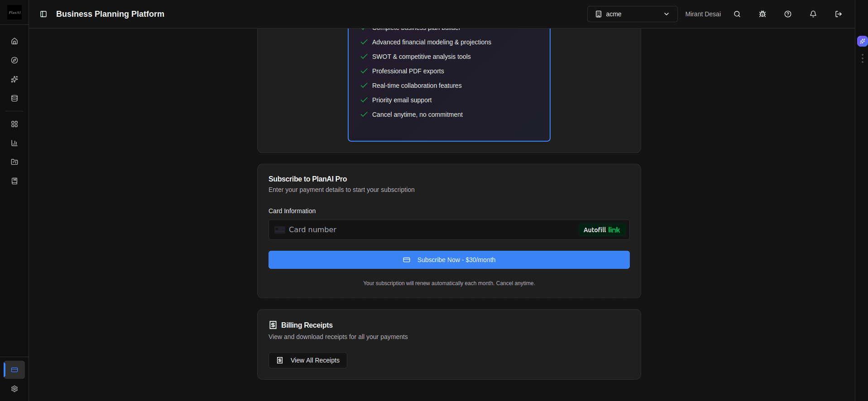Open the grid dashboard sidebar icon

tap(14, 124)
